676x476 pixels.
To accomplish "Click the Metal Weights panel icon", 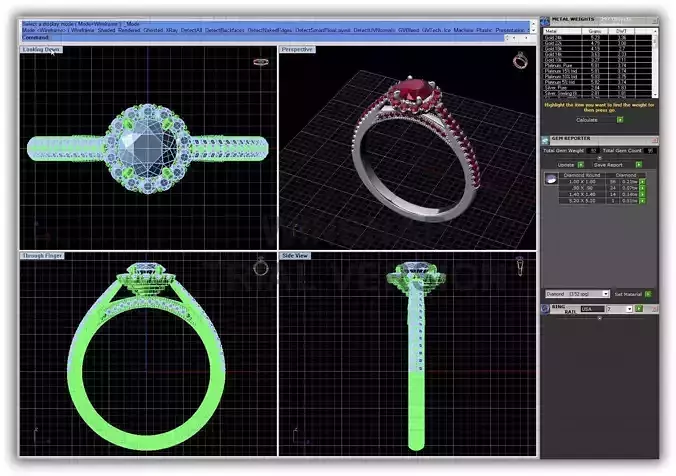I will click(545, 21).
